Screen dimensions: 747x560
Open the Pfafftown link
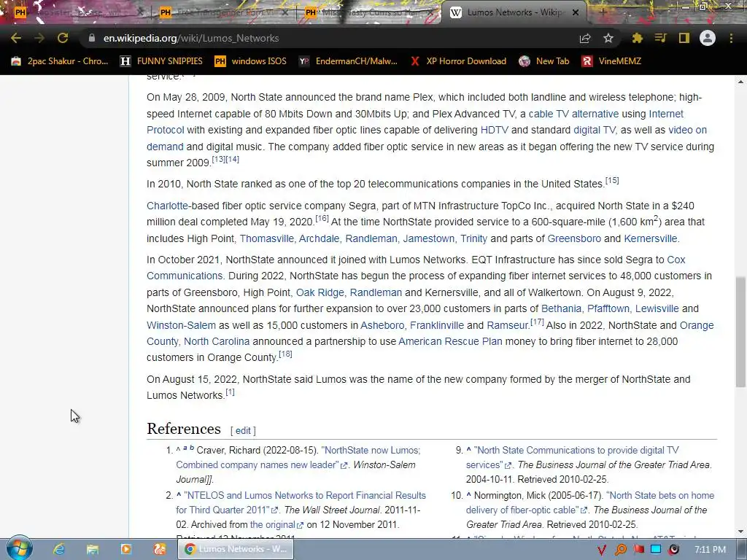[608, 308]
